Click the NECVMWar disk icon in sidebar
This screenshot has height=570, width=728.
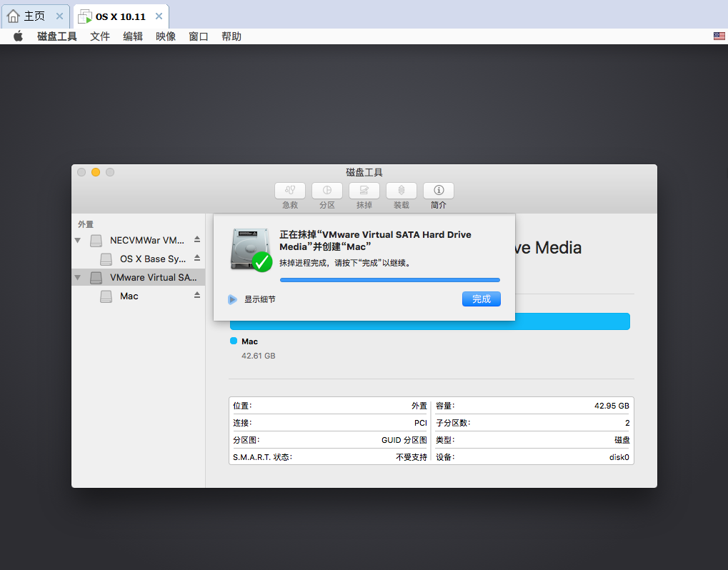pos(96,241)
